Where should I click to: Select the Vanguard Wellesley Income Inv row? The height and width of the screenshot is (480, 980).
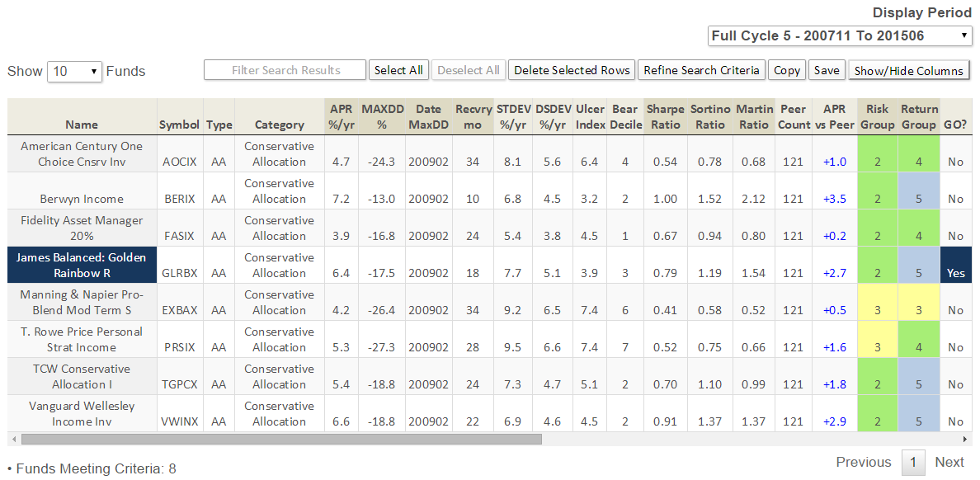82,413
